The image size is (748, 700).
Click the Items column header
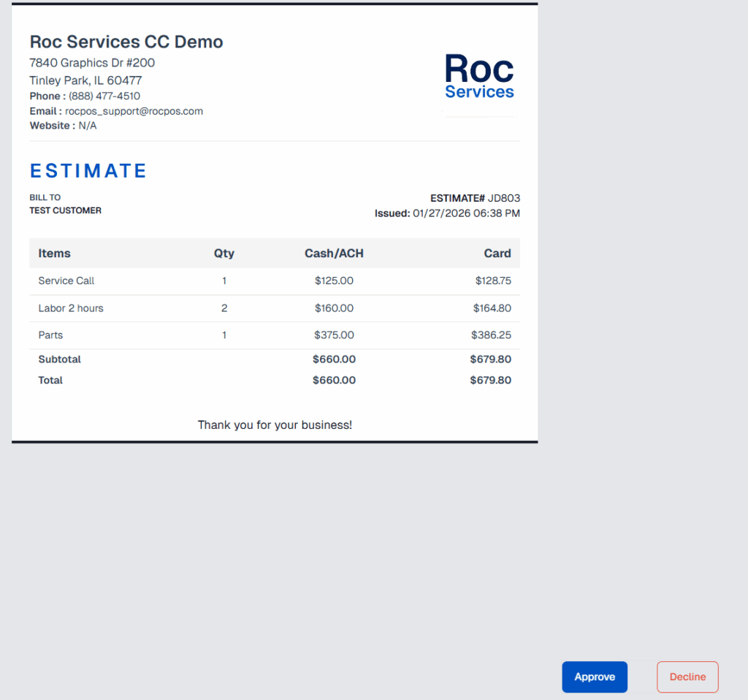coord(55,254)
